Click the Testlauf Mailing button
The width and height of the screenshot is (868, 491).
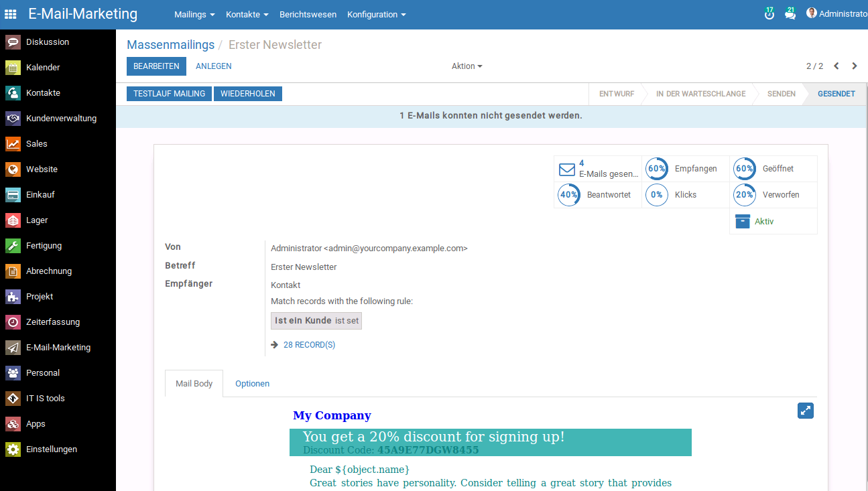pyautogui.click(x=169, y=94)
